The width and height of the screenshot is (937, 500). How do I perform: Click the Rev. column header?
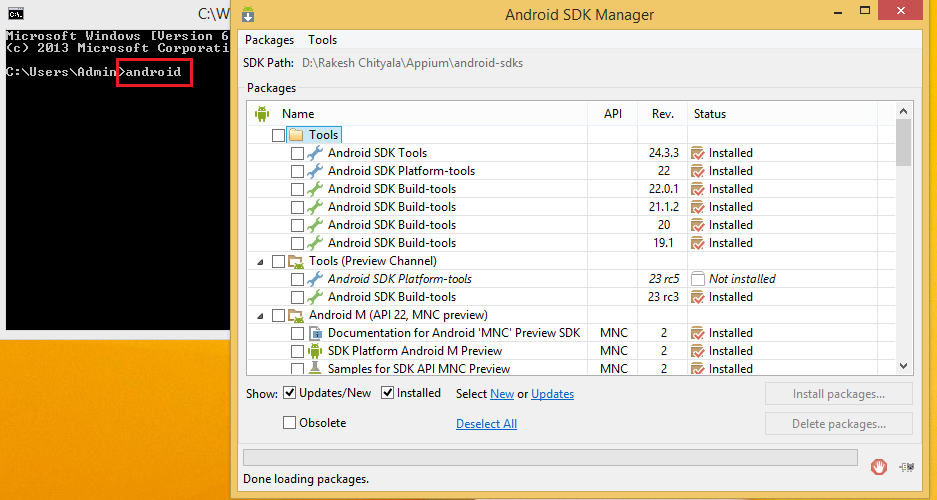tap(663, 114)
